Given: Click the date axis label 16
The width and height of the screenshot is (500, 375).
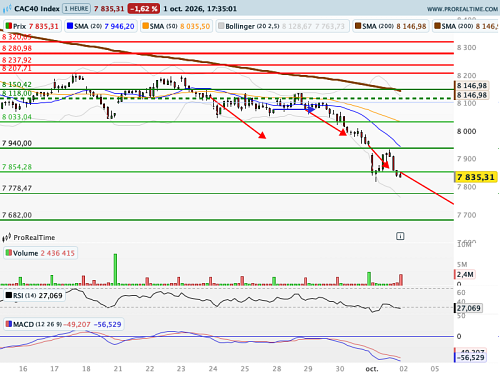Looking at the screenshot, I should (23, 369).
